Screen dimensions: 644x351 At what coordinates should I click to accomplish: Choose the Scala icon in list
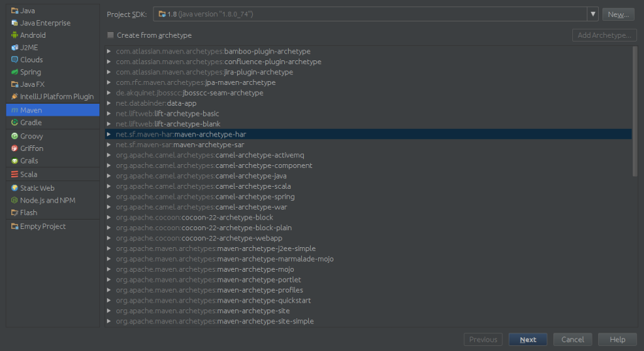tap(14, 174)
